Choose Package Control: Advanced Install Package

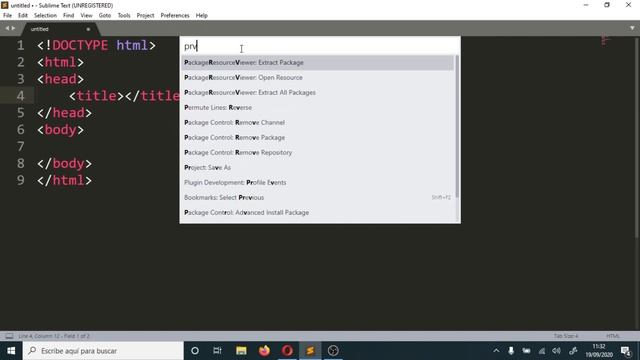(318, 213)
